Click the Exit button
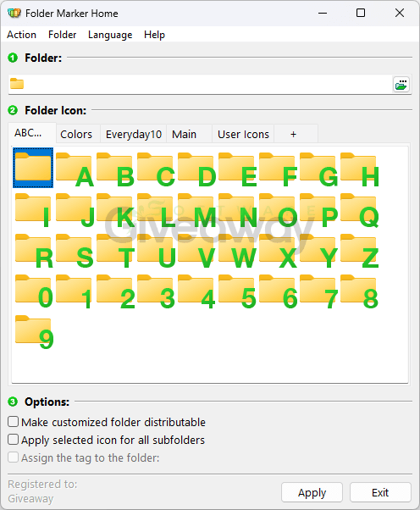 point(380,492)
